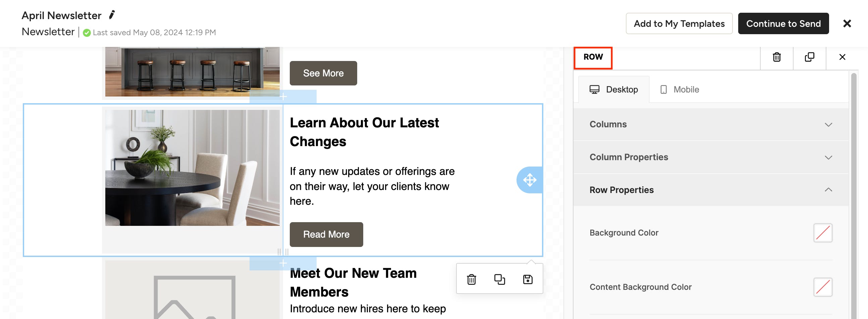Click Continue to Send button
This screenshot has height=319, width=868.
coord(783,23)
